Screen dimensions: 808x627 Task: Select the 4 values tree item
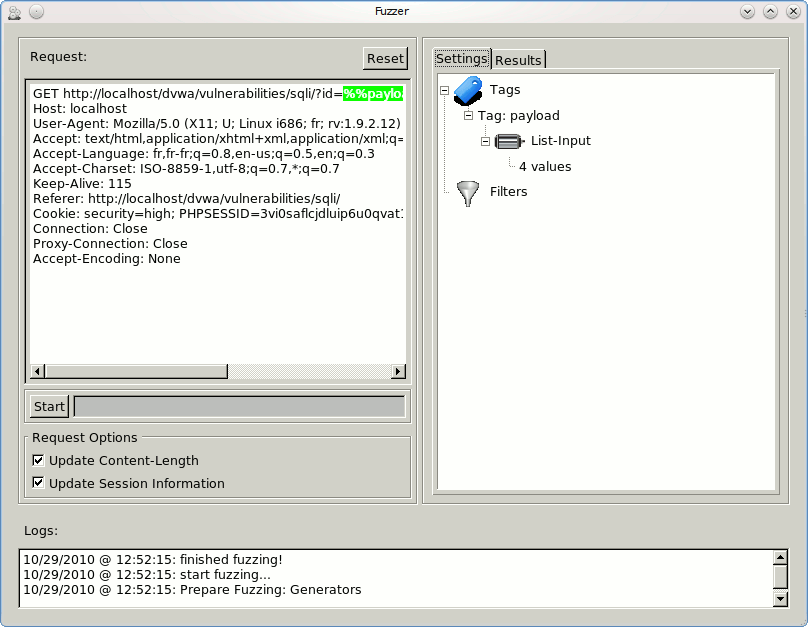click(x=545, y=167)
